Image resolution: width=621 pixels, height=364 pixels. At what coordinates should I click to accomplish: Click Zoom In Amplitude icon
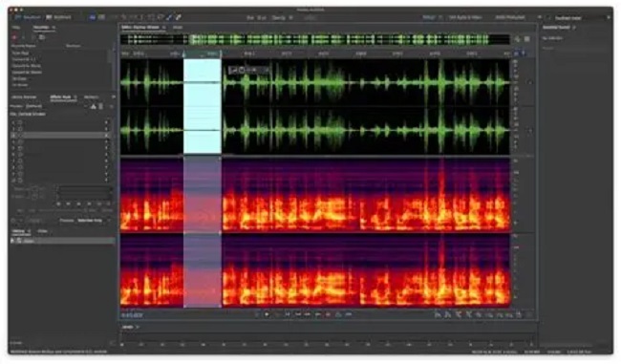[438, 315]
